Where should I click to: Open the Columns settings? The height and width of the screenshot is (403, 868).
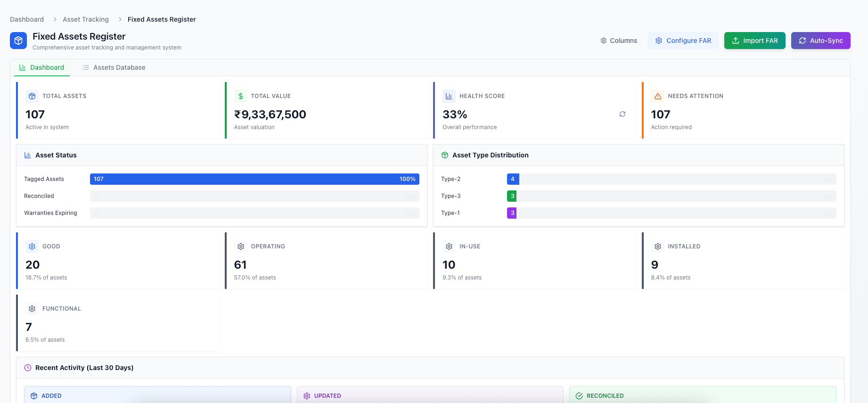618,41
